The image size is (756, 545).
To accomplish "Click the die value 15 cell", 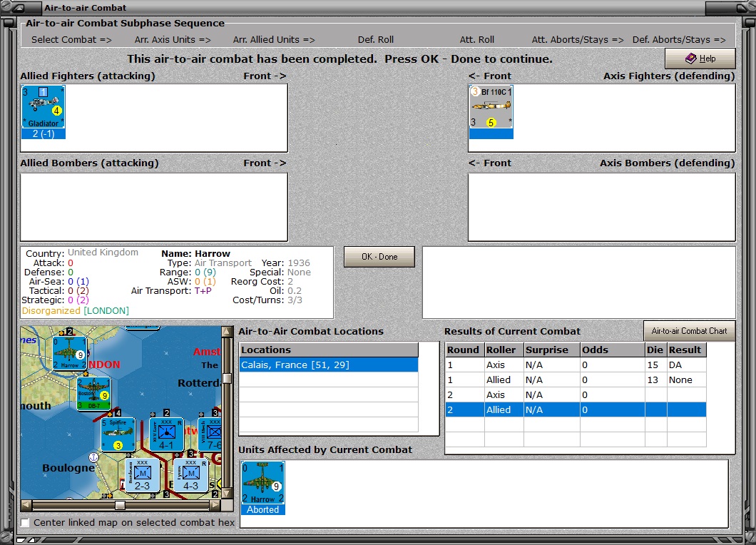I will point(656,365).
